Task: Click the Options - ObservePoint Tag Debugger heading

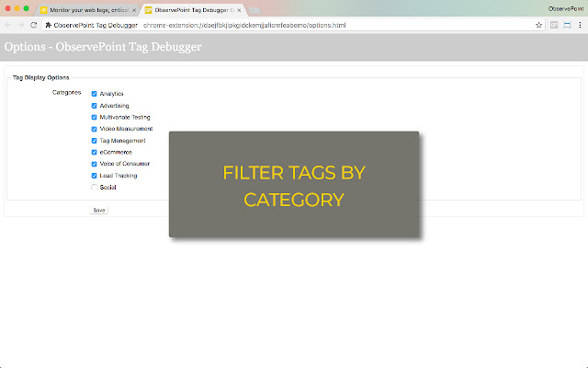Action: 103,47
